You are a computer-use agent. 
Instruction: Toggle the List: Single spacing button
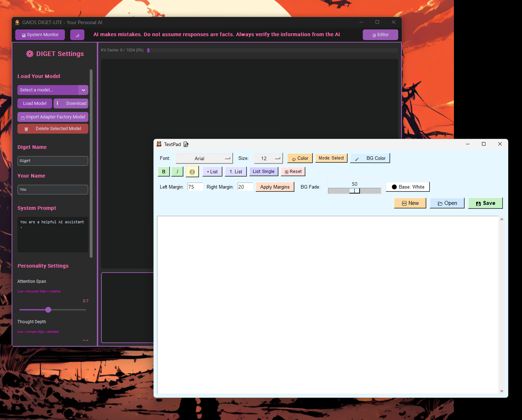tap(264, 172)
